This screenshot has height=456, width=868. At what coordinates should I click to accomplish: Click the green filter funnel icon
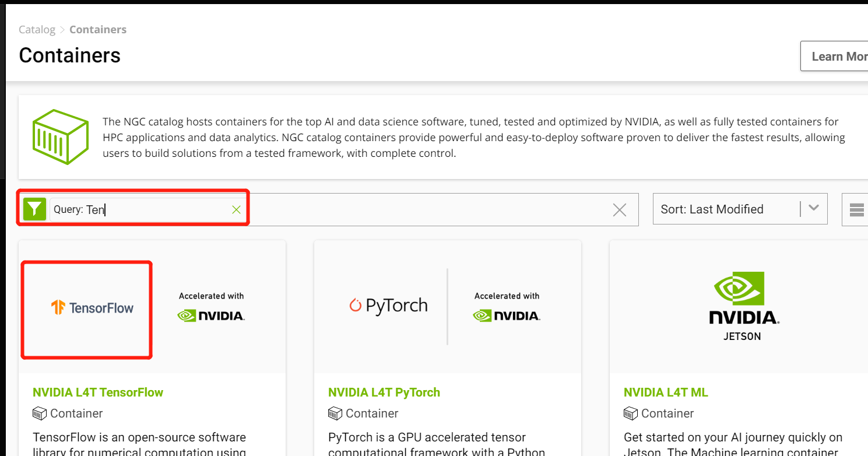coord(34,209)
